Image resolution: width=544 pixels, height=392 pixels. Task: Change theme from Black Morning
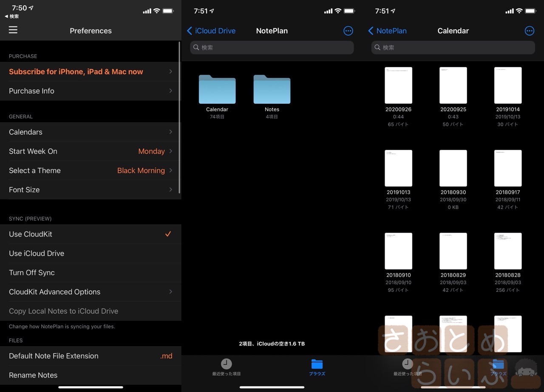(x=91, y=170)
